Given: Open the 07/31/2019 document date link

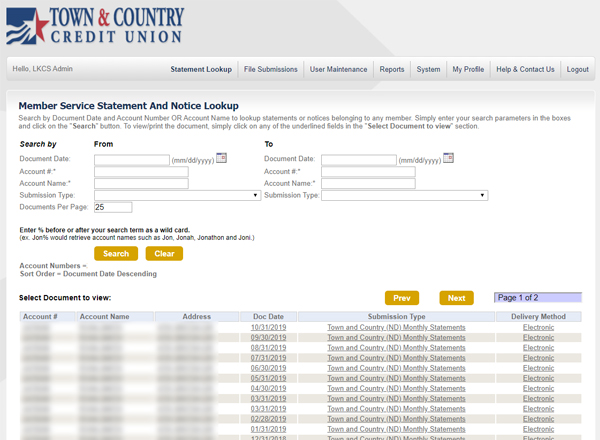Looking at the screenshot, I should (x=268, y=358).
